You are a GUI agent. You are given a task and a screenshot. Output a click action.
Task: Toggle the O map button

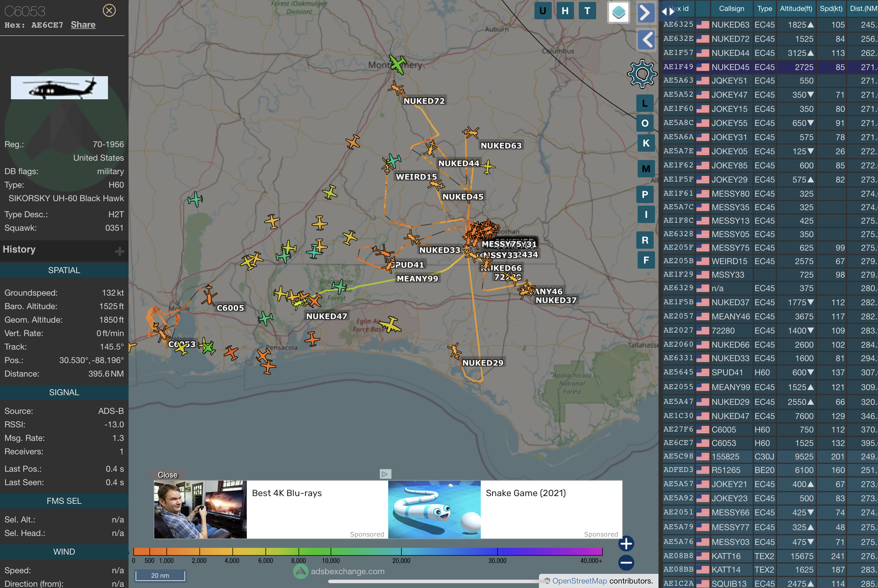[x=645, y=123]
